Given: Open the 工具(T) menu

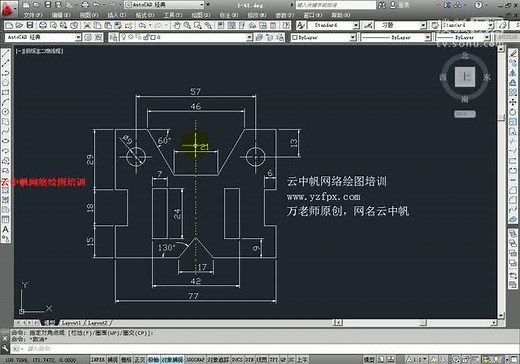Looking at the screenshot, I should pyautogui.click(x=173, y=15).
